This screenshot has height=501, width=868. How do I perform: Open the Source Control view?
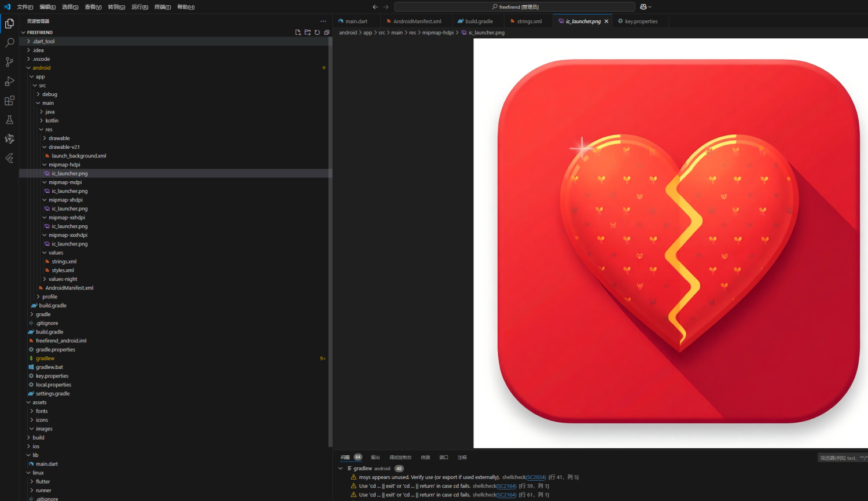pyautogui.click(x=9, y=62)
